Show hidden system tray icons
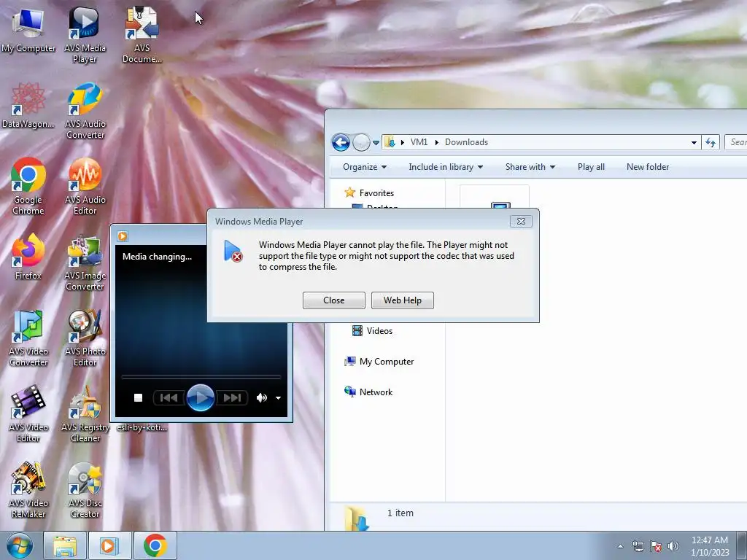This screenshot has width=747, height=560. 620,546
